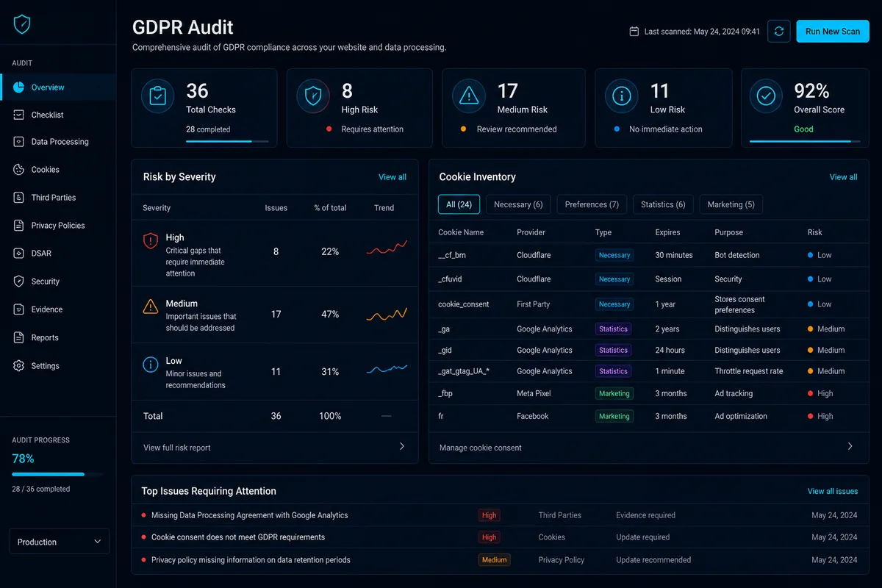882x588 pixels.
Task: Open the DSAR sidebar icon
Action: pyautogui.click(x=18, y=254)
